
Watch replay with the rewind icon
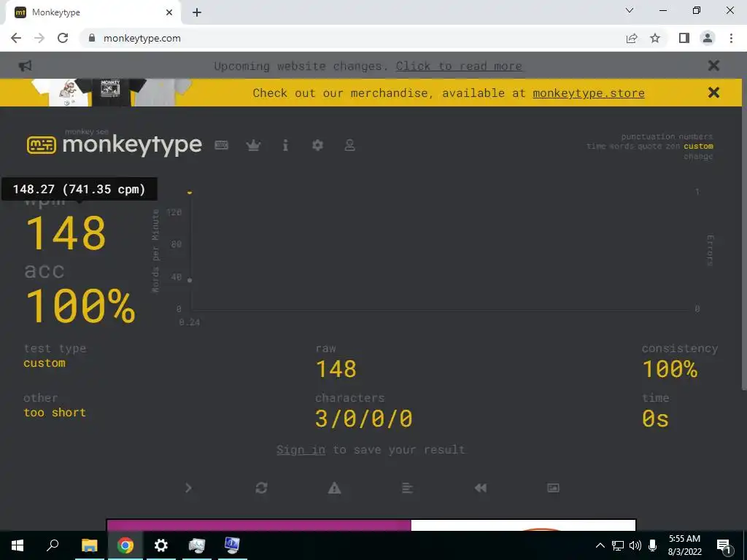click(x=480, y=488)
